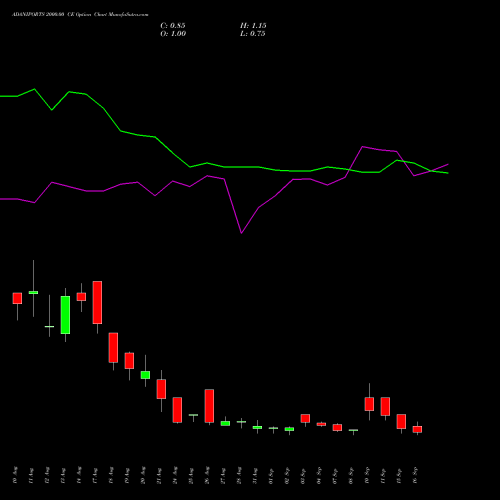Click the large green candle for 13 Aug

[65, 315]
